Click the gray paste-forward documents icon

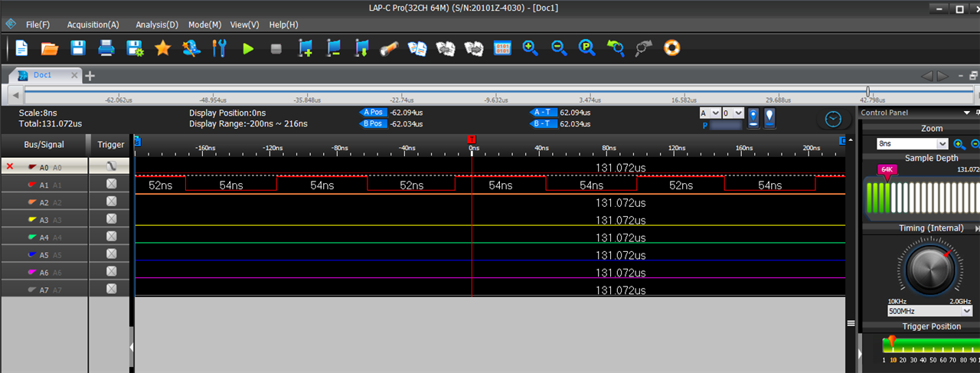pyautogui.click(x=474, y=48)
